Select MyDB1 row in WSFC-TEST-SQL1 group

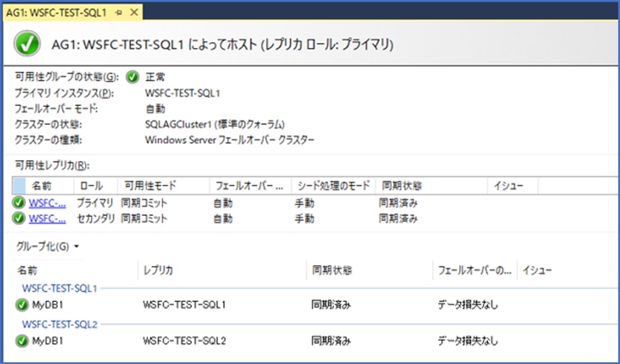[316, 305]
